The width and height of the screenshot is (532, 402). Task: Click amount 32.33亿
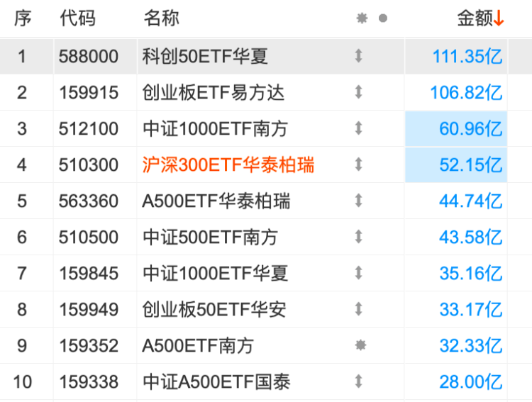[470, 346]
